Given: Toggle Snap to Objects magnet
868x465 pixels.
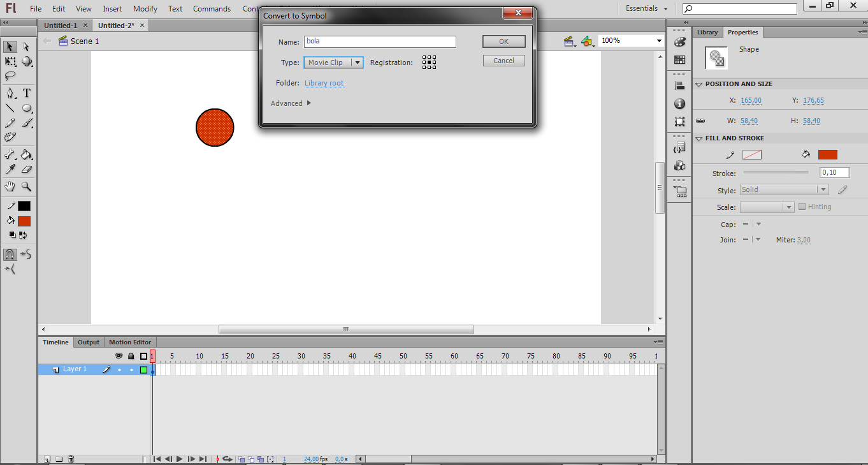Looking at the screenshot, I should [10, 255].
